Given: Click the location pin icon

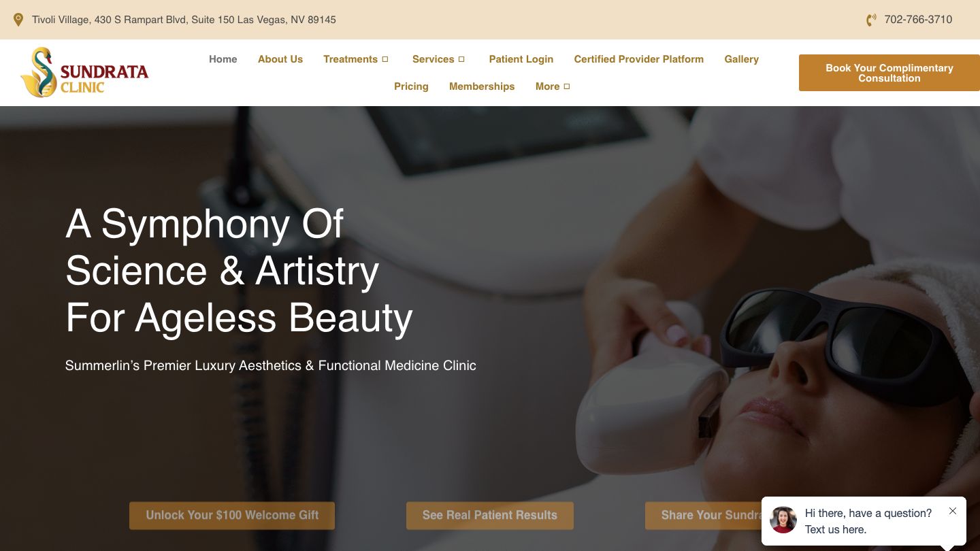Looking at the screenshot, I should pos(18,20).
